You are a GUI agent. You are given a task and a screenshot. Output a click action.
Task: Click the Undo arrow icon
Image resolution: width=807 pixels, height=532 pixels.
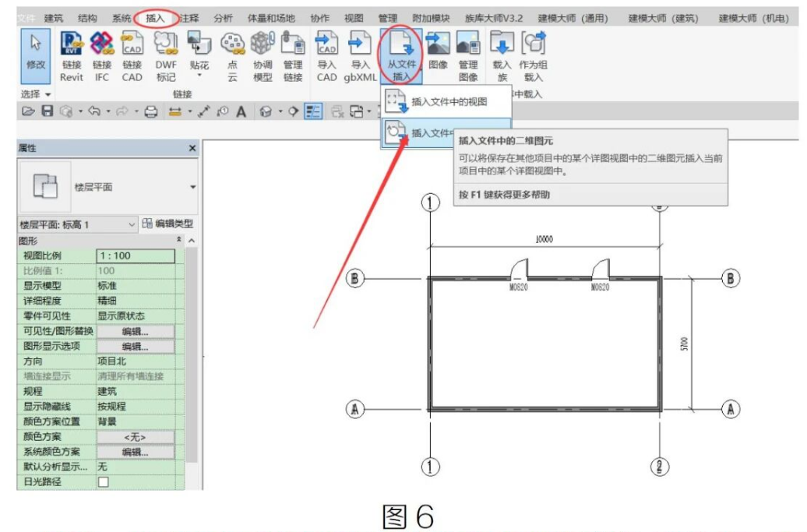coord(93,111)
